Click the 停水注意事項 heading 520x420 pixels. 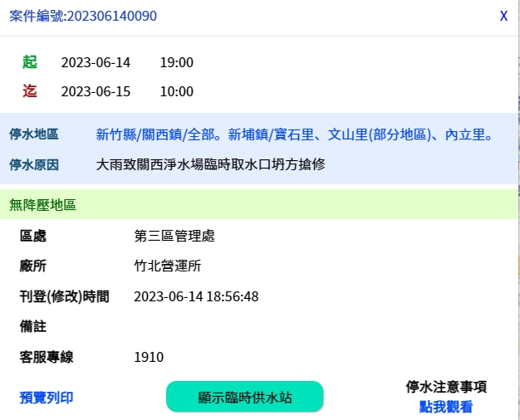446,387
